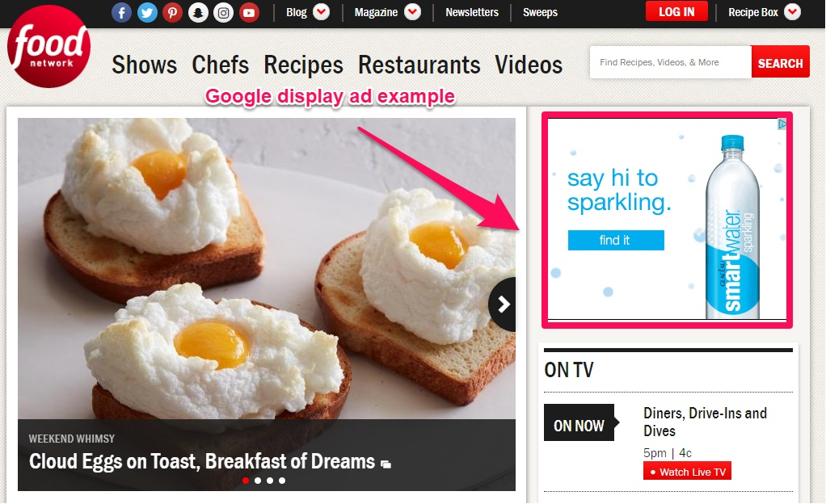
Task: Open the YouTube social icon
Action: (x=249, y=12)
